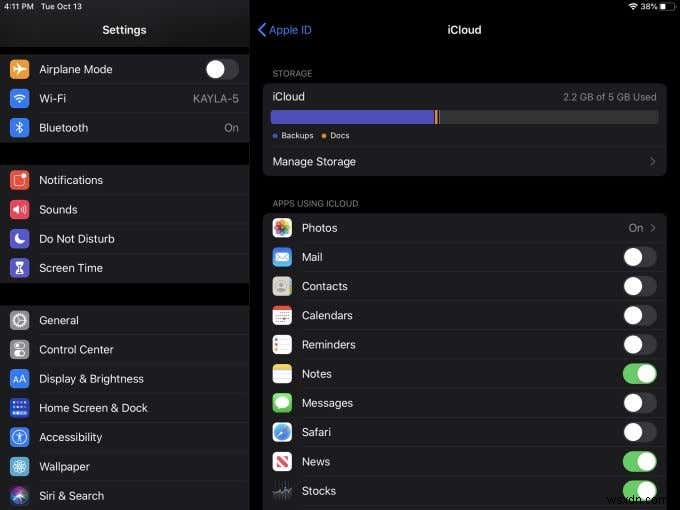Screen dimensions: 680x510
Task: Tap the Safari compass icon
Action: (x=282, y=432)
